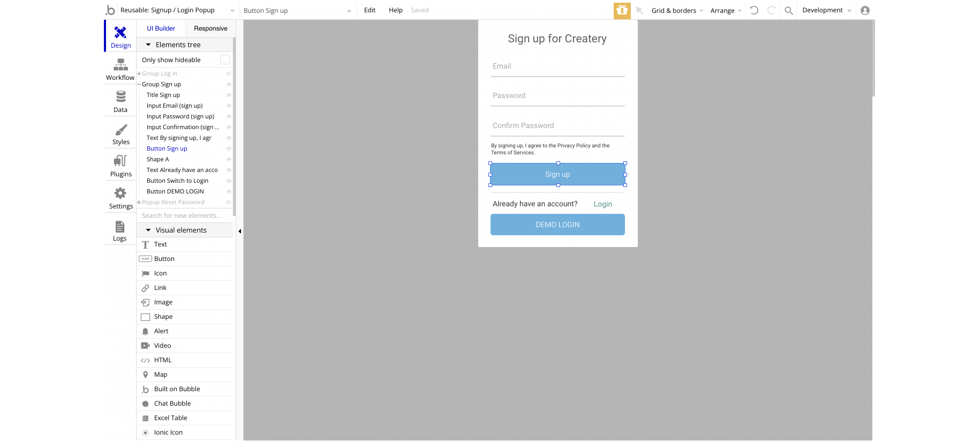Select the Built on Bubble element
980x448 pixels.
click(185, 389)
